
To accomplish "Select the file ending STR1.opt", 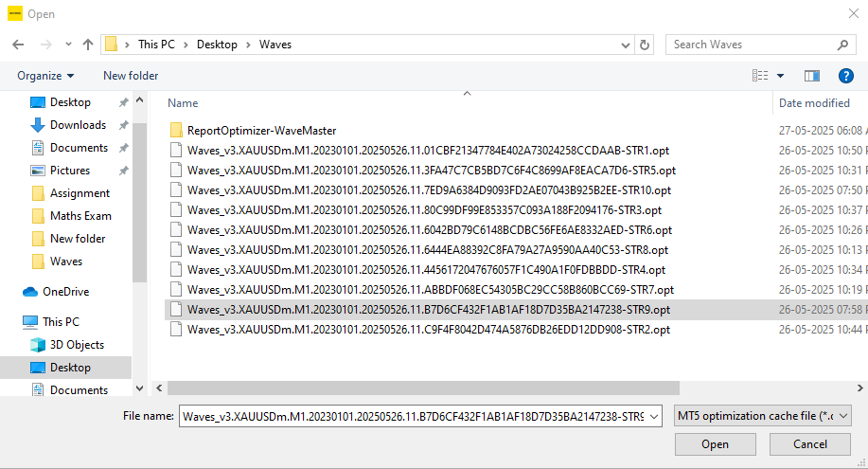I will click(x=428, y=151).
